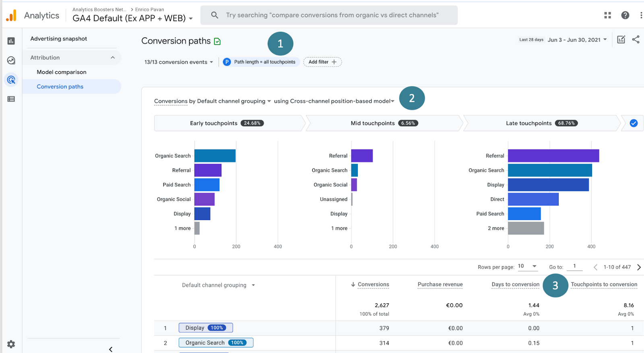Open the Help question mark icon
This screenshot has width=644, height=353.
pyautogui.click(x=625, y=15)
